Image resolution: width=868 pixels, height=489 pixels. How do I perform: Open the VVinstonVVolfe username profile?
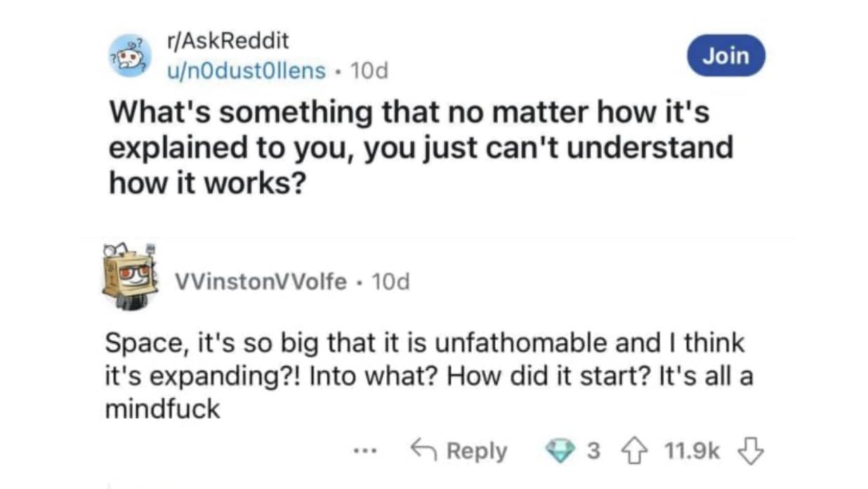261,282
